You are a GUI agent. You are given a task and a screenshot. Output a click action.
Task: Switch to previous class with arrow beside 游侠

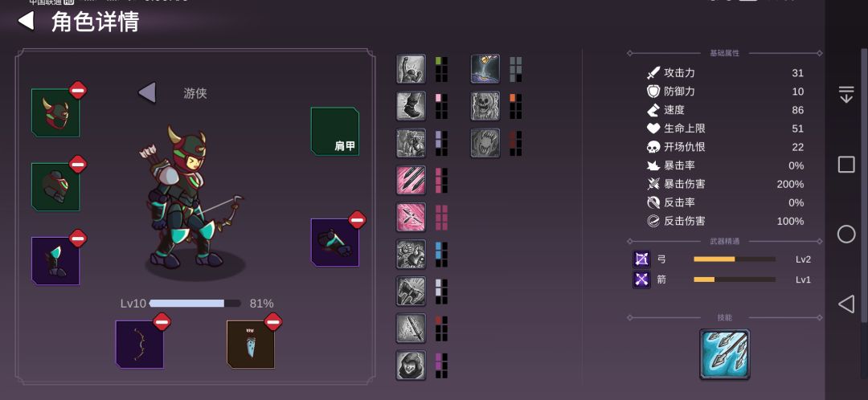[147, 92]
